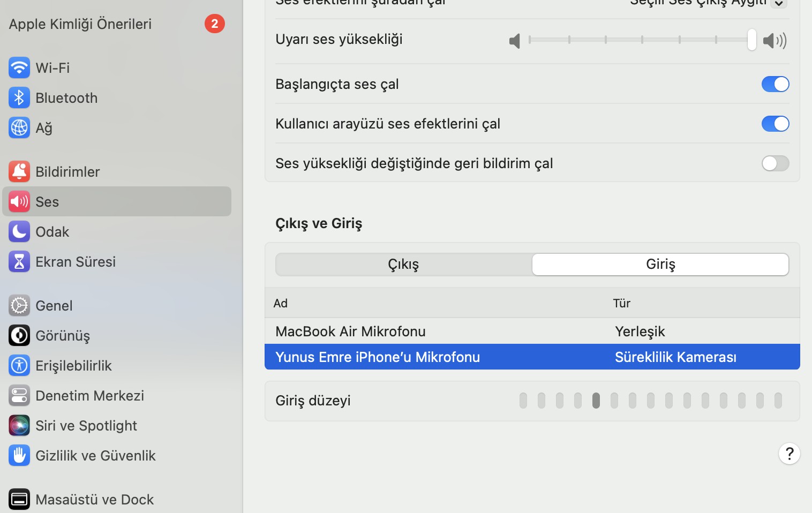
Task: Select the Bluetooth icon in sidebar
Action: (x=19, y=97)
